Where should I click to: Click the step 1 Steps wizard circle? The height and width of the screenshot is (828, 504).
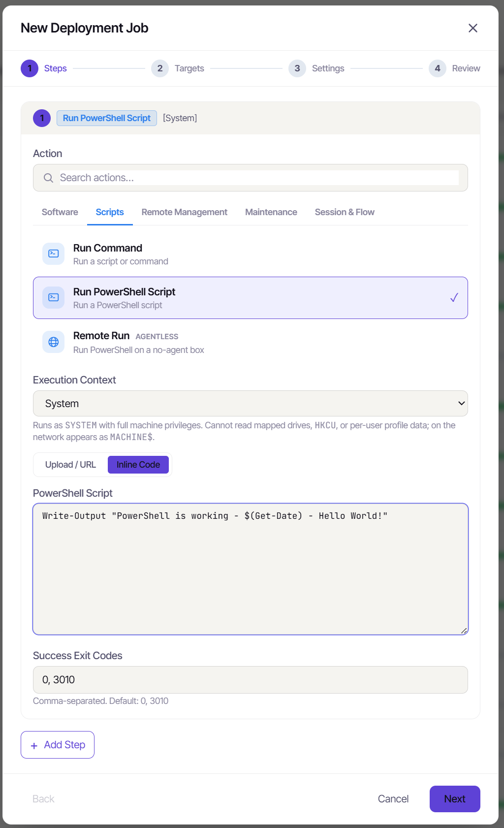pos(30,68)
